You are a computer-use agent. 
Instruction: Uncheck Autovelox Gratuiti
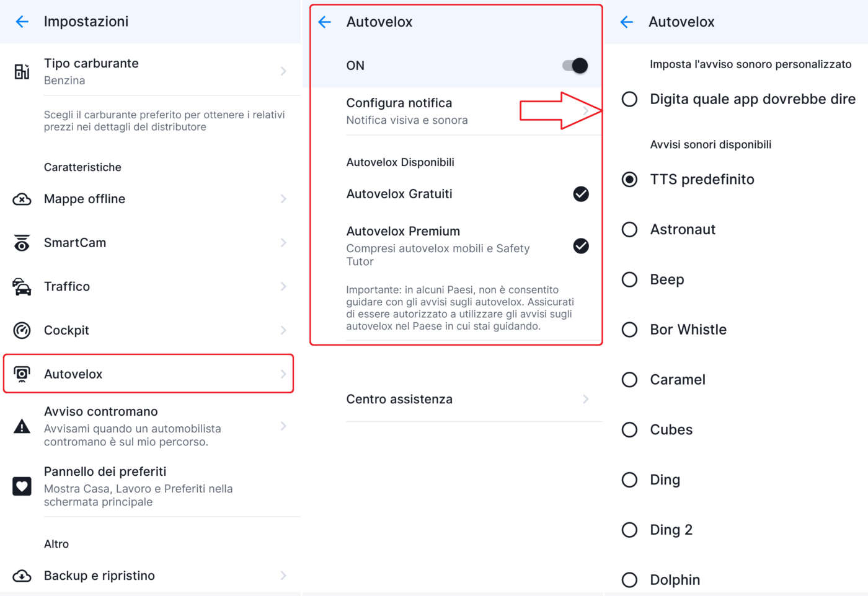tap(580, 194)
